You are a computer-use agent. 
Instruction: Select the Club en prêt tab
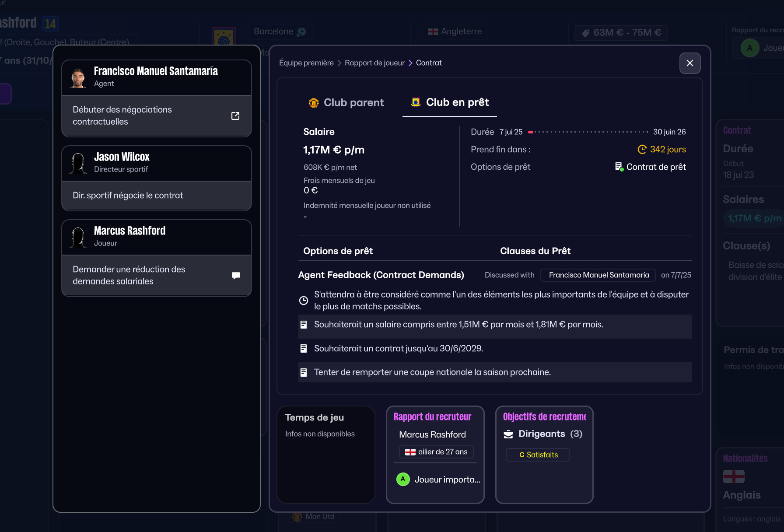450,103
